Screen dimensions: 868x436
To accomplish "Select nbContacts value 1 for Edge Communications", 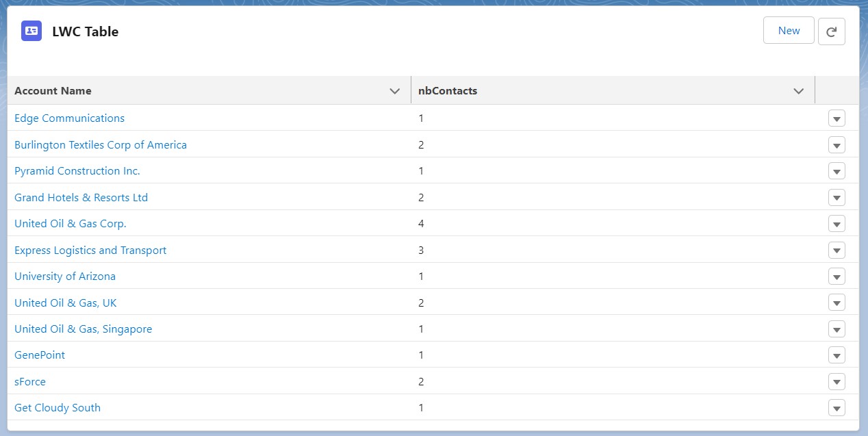I will coord(422,118).
